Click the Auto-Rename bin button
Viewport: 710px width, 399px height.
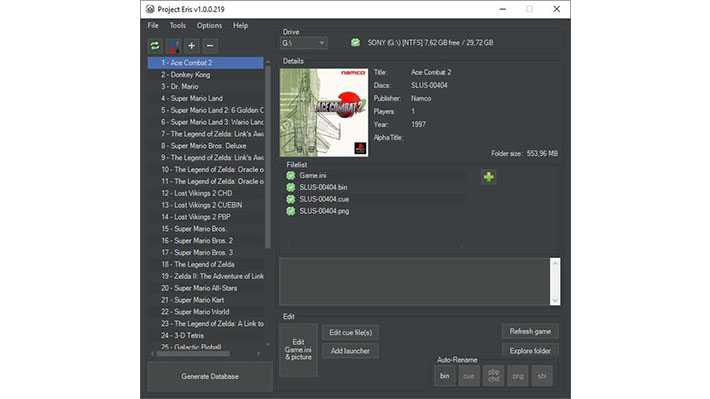pyautogui.click(x=445, y=376)
